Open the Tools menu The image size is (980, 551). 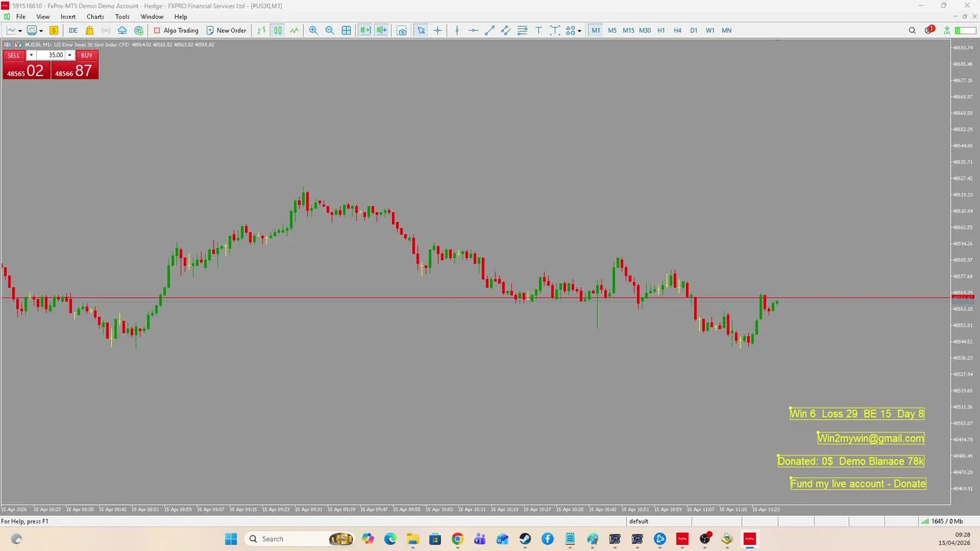point(122,17)
